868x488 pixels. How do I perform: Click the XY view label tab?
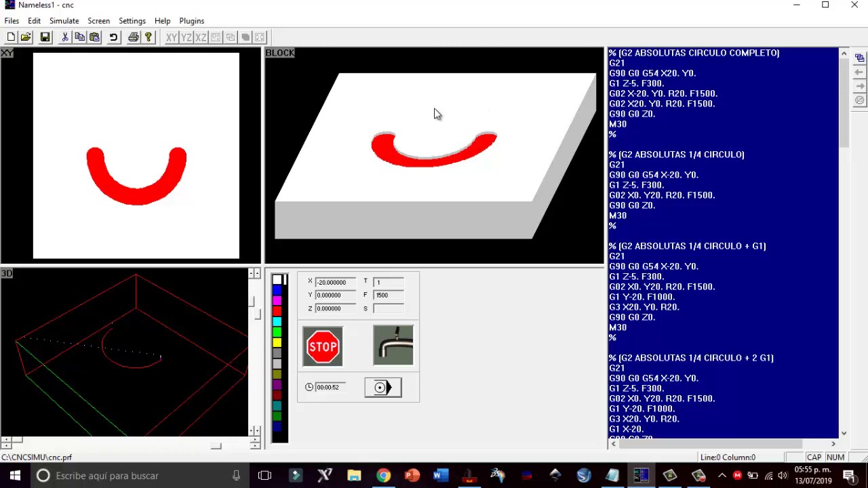tap(7, 53)
